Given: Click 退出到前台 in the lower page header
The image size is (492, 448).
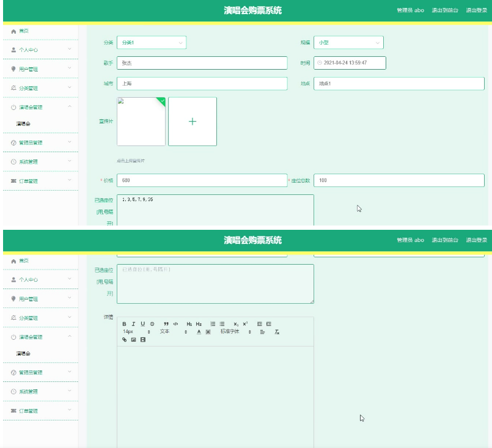Looking at the screenshot, I should pyautogui.click(x=445, y=240).
